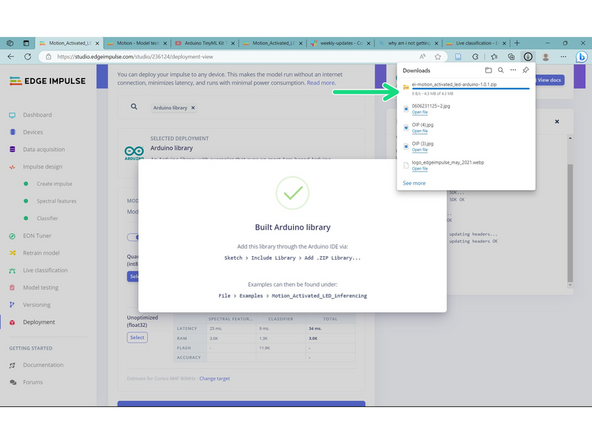
Task: Open file link for 0606231125~2.jpg
Action: coord(419,113)
